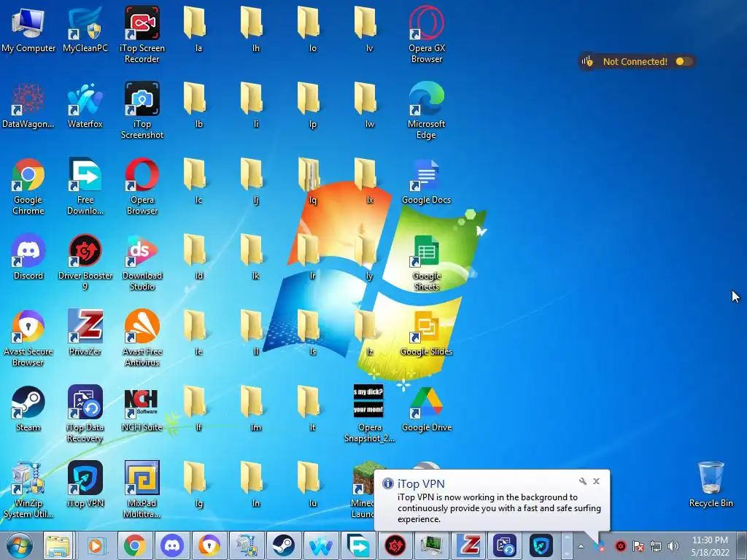Toggle the Not Connected VPN switch
The height and width of the screenshot is (560, 747).
[683, 61]
